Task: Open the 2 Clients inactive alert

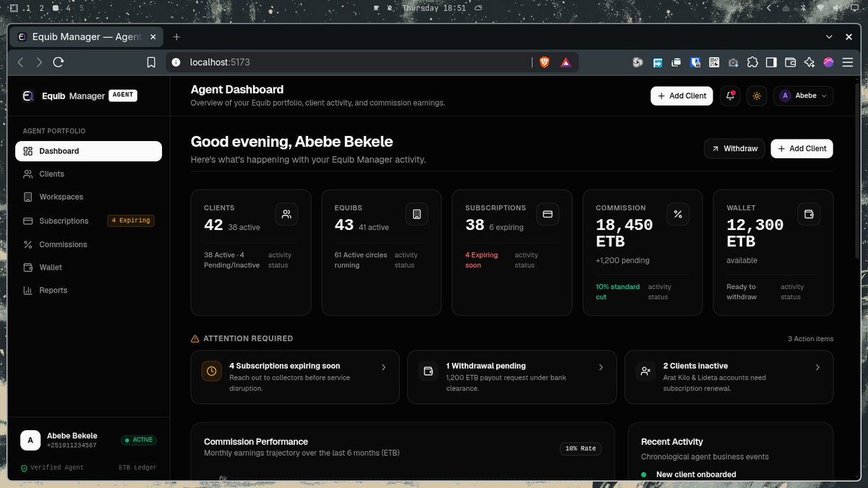Action: point(729,377)
